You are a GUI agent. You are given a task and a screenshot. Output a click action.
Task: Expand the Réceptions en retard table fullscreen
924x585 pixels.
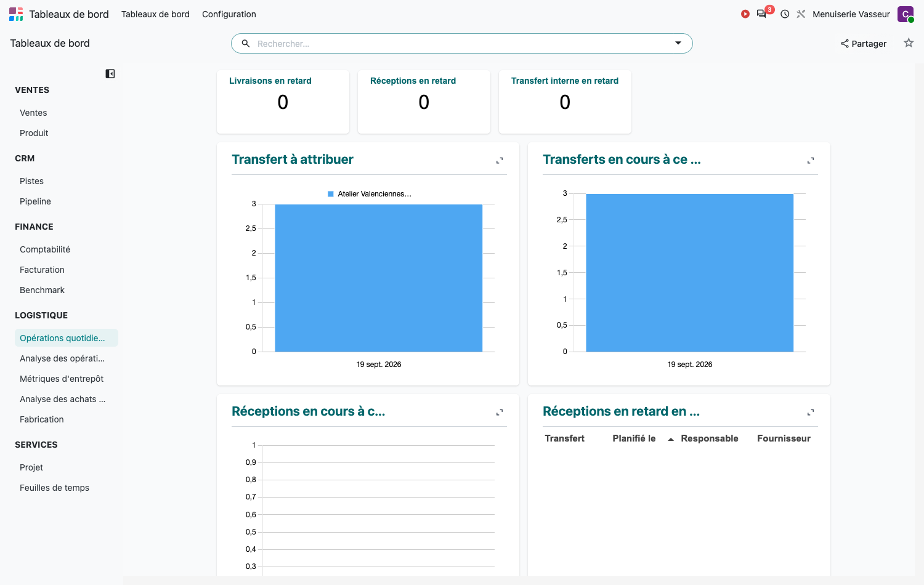tap(811, 413)
